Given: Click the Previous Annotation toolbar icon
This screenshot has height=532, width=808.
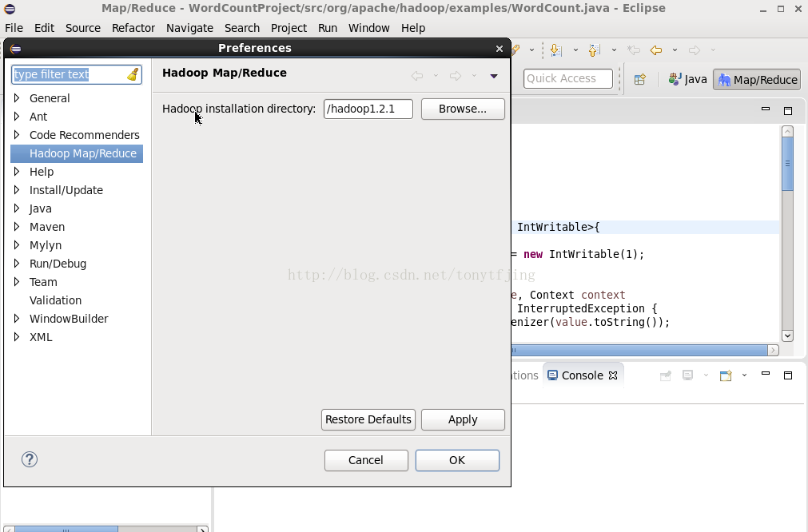Looking at the screenshot, I should (x=594, y=50).
